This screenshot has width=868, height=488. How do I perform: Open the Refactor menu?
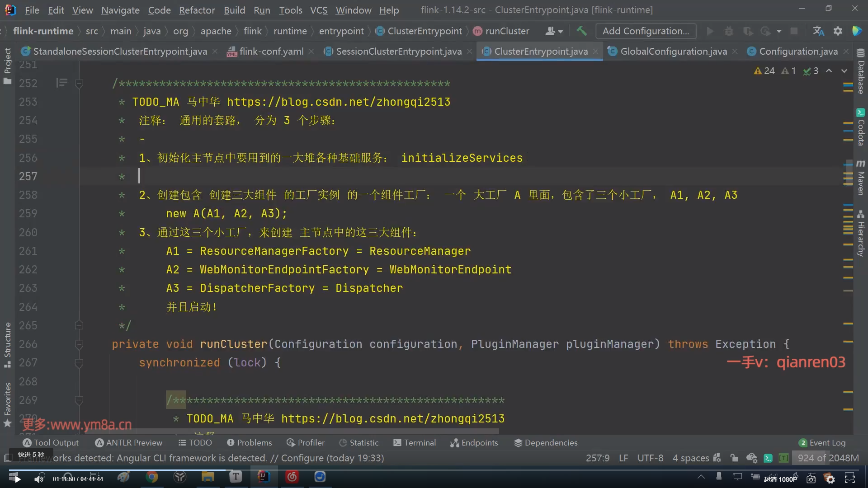click(x=197, y=10)
